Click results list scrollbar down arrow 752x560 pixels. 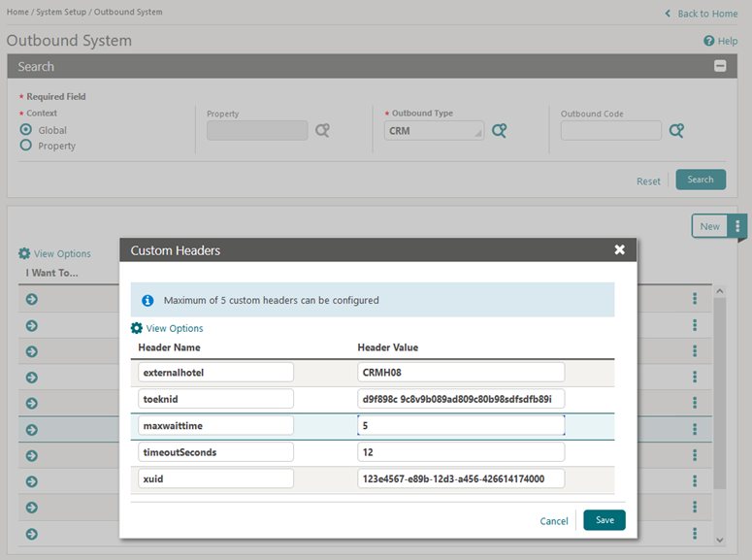click(x=719, y=540)
